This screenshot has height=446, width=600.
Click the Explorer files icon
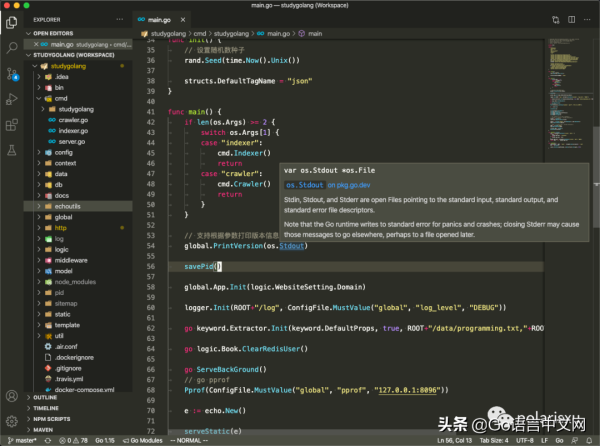11,22
